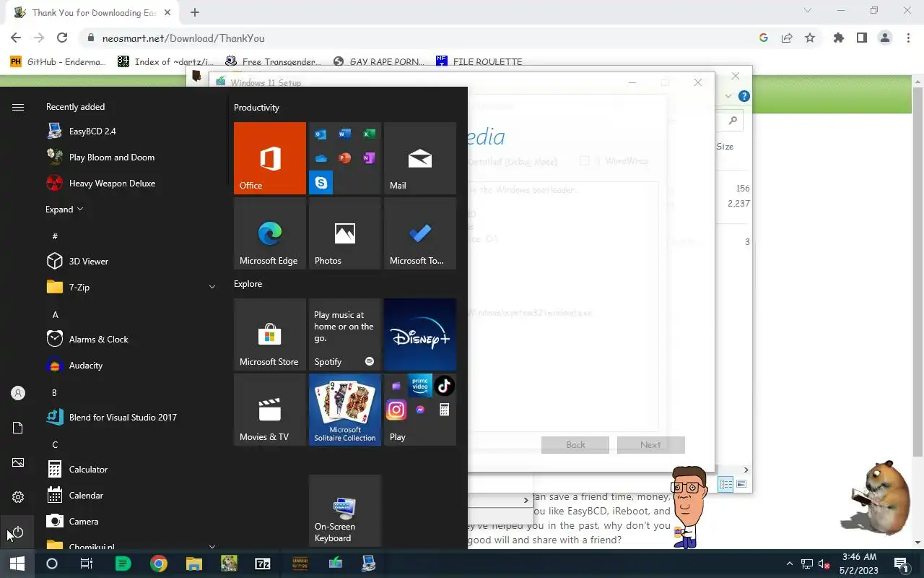The width and height of the screenshot is (924, 578).
Task: Open the Play folder tile
Action: [420, 410]
